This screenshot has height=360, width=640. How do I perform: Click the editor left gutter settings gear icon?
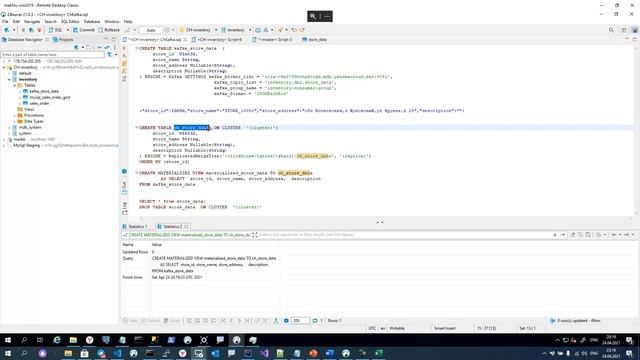(x=124, y=171)
